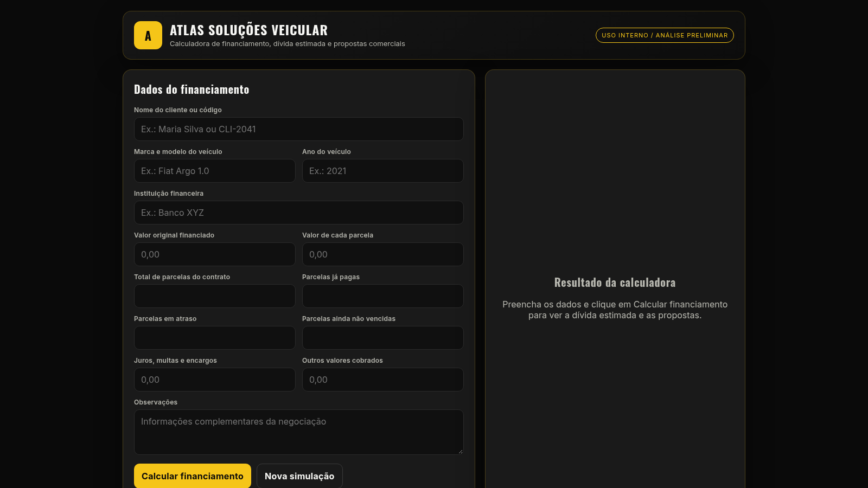Click the "Preencha os dados e clique" hint text
The width and height of the screenshot is (868, 488).
[x=615, y=310]
